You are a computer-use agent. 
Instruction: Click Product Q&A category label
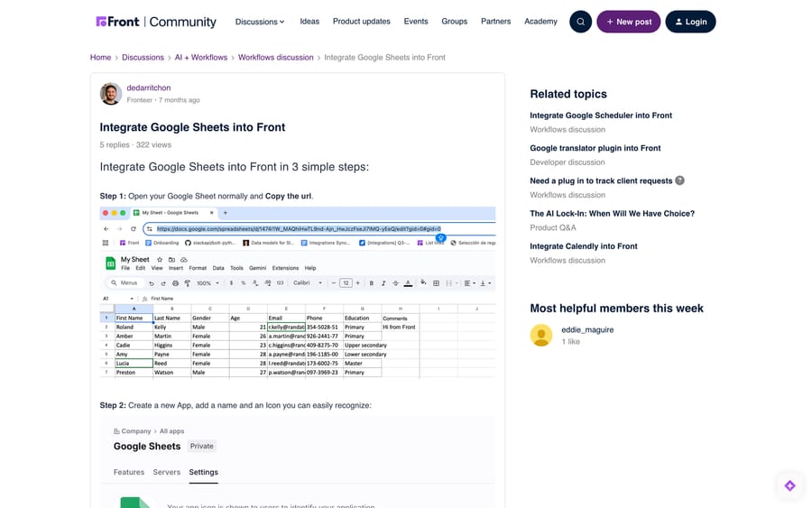552,227
